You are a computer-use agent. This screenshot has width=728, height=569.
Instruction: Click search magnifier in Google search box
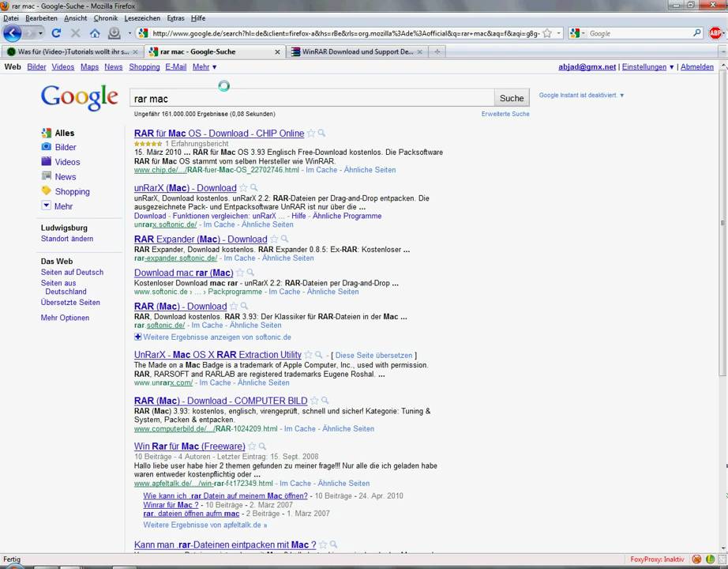[697, 33]
